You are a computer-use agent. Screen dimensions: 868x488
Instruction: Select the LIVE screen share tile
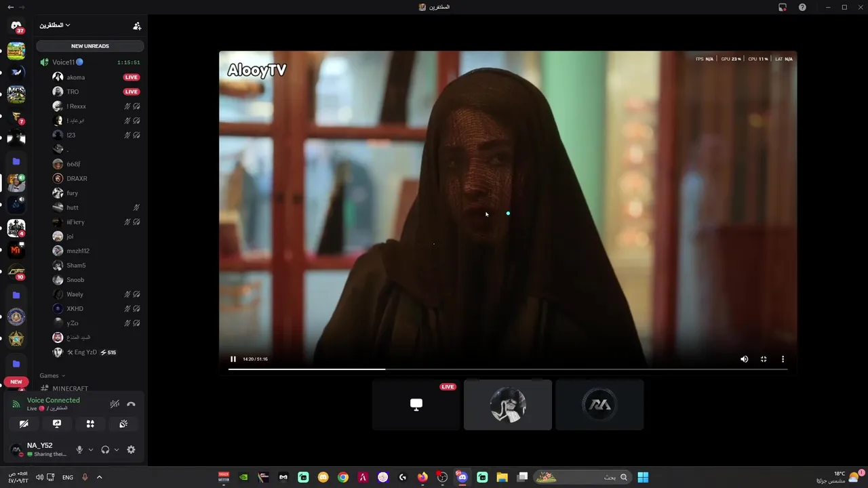point(416,405)
